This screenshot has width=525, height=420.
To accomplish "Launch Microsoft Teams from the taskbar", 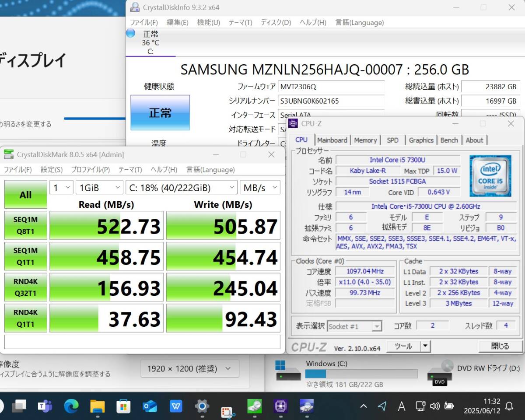I will 45,406.
